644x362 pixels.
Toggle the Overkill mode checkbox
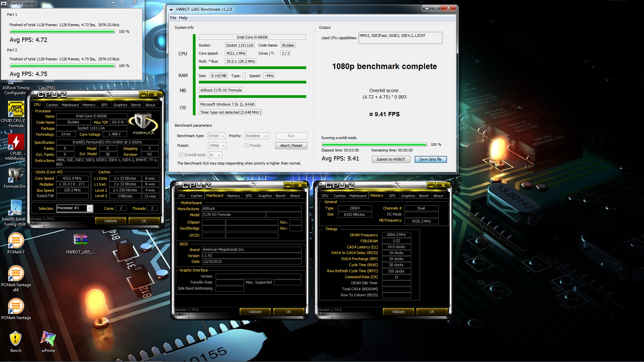[181, 155]
